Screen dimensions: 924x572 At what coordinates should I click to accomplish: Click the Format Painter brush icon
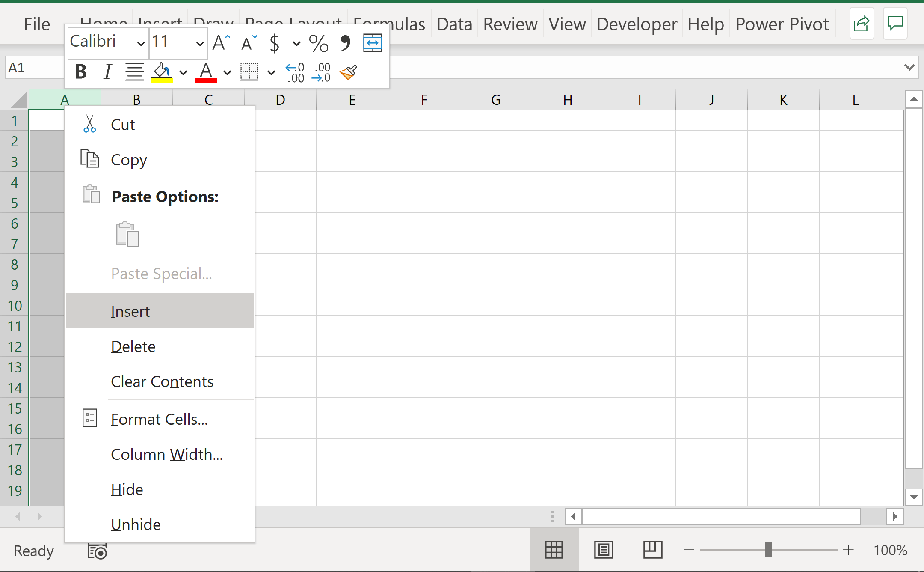coord(348,72)
